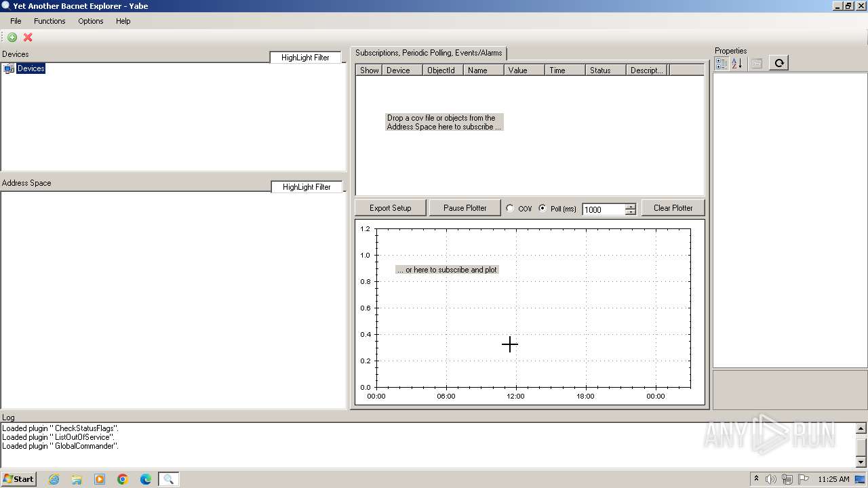Image resolution: width=868 pixels, height=488 pixels.
Task: Click Clear Plotter button
Action: point(673,208)
